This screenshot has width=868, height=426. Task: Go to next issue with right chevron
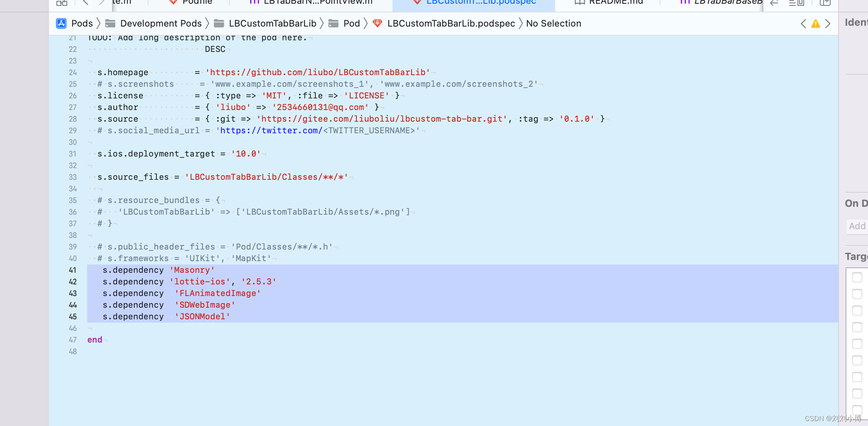pos(828,24)
